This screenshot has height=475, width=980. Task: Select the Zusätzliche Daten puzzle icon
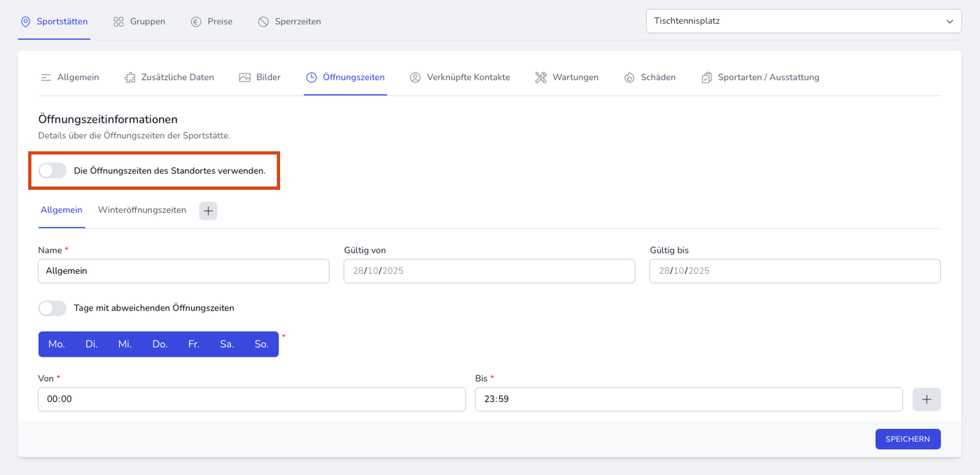click(129, 77)
